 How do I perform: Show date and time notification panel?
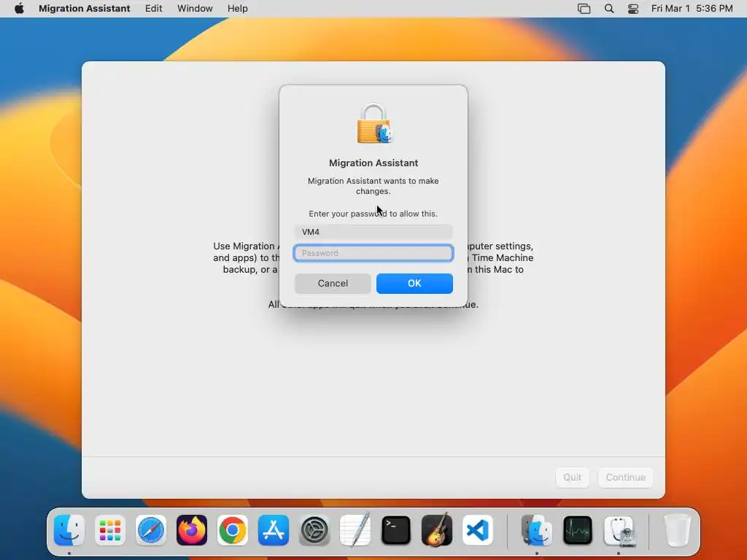coord(692,9)
